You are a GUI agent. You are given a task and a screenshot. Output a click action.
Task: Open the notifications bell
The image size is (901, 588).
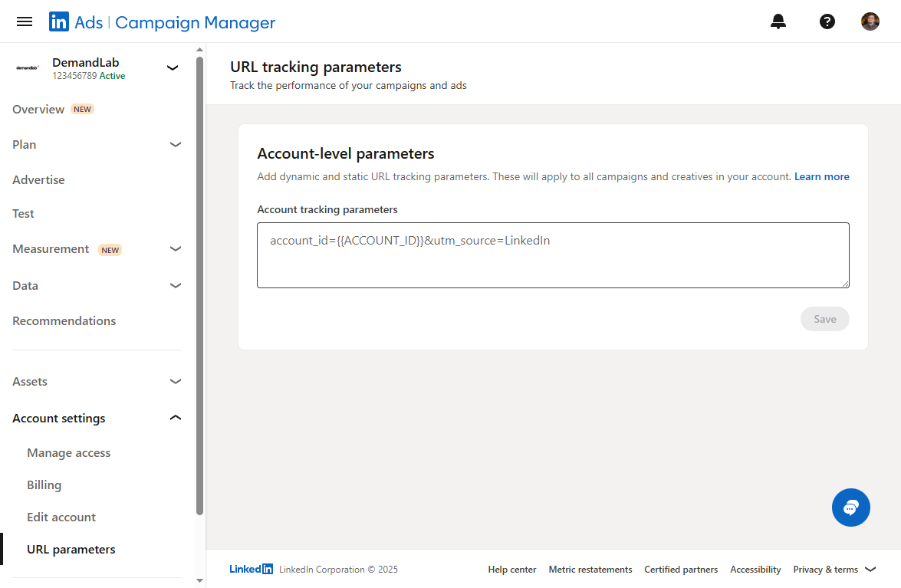778,21
